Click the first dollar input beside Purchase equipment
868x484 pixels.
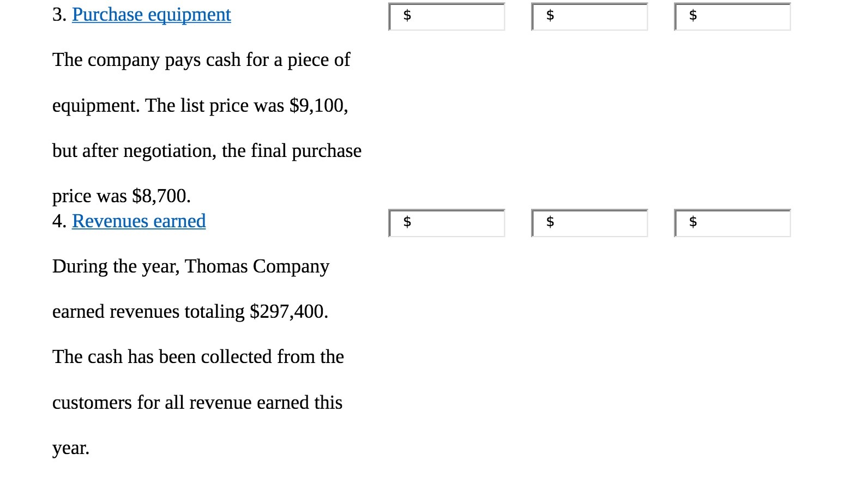click(447, 16)
